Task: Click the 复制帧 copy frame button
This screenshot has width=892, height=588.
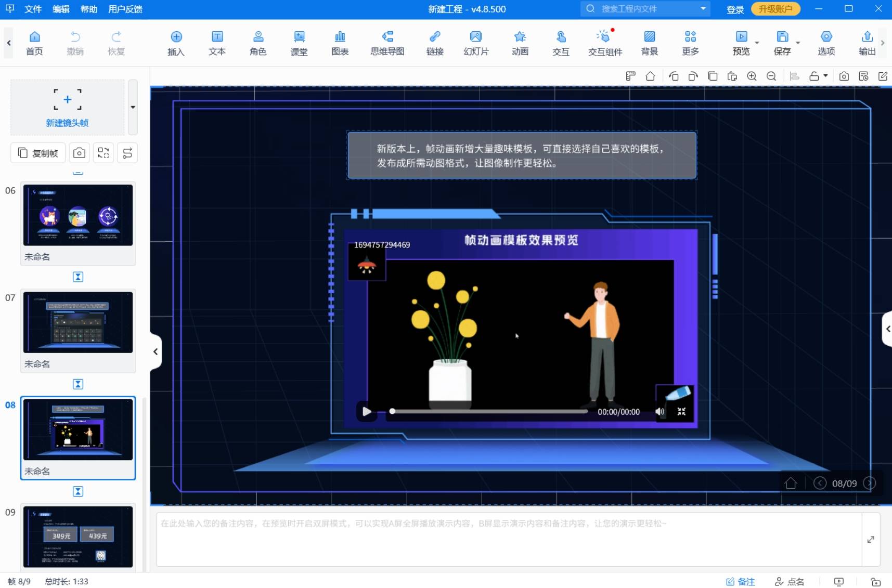Action: (x=38, y=153)
